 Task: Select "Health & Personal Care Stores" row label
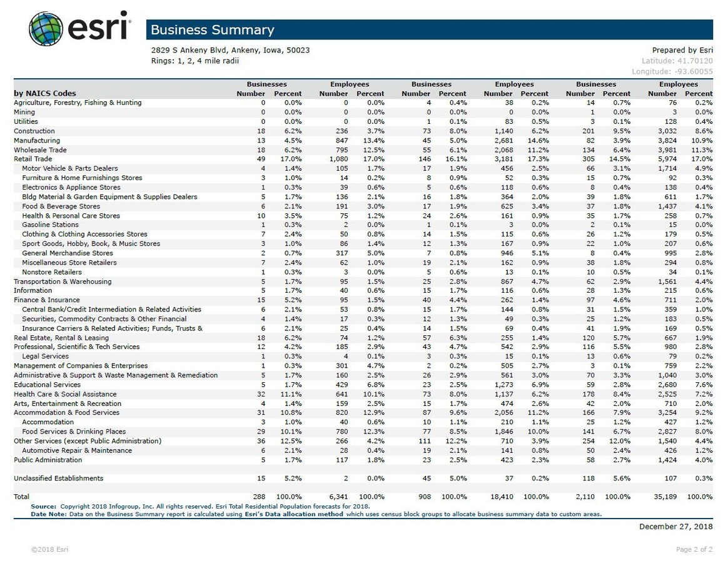(71, 216)
